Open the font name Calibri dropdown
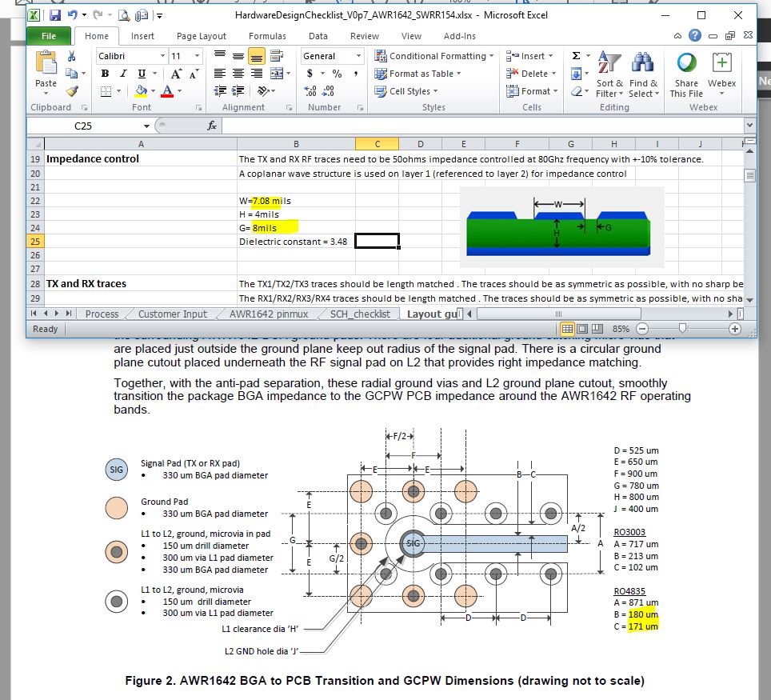 (162, 55)
